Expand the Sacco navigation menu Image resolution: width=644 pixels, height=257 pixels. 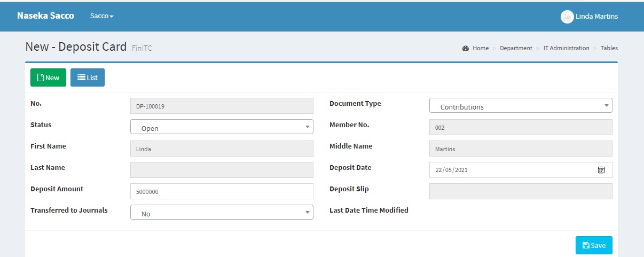click(x=101, y=16)
